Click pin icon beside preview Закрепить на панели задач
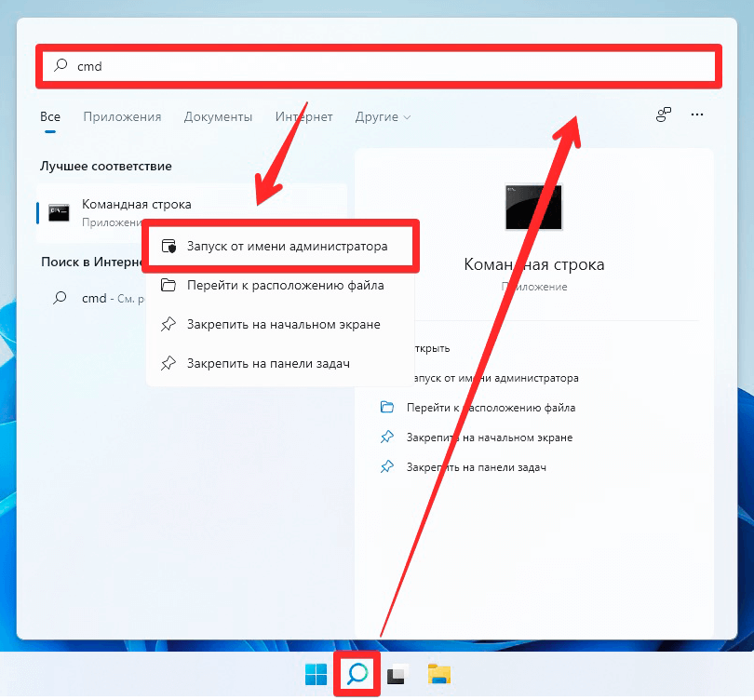 click(x=387, y=467)
